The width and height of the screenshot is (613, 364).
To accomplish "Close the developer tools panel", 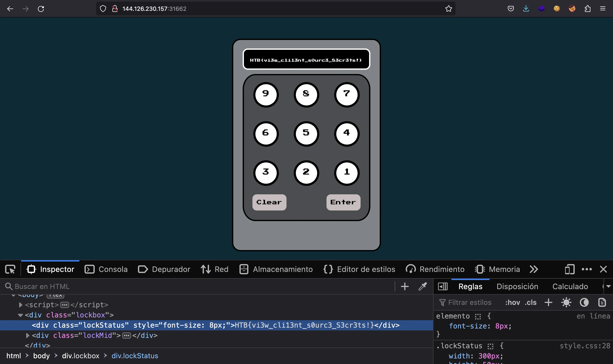I will (603, 269).
